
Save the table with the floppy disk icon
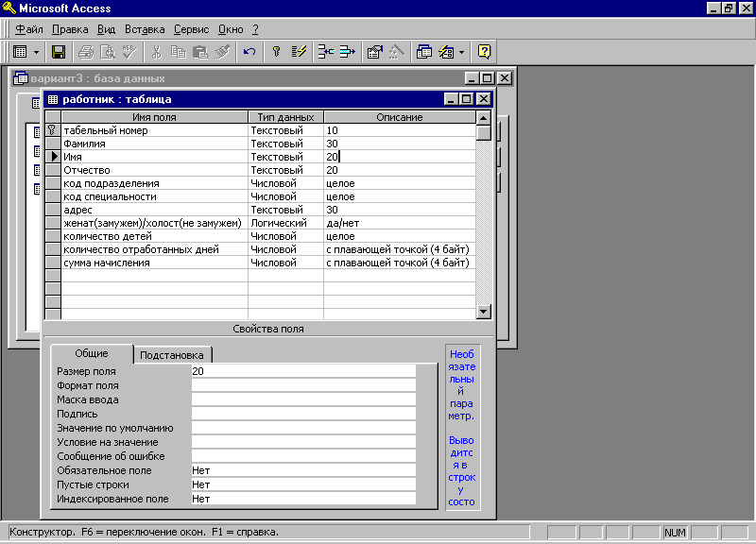[59, 52]
